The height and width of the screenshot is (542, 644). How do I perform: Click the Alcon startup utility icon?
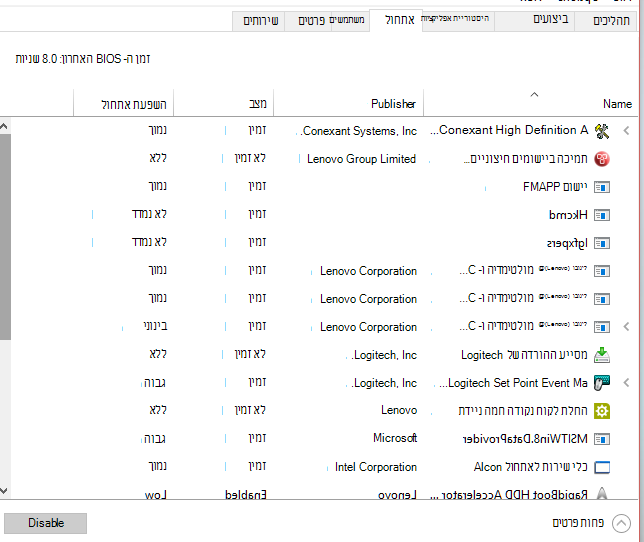pyautogui.click(x=602, y=467)
